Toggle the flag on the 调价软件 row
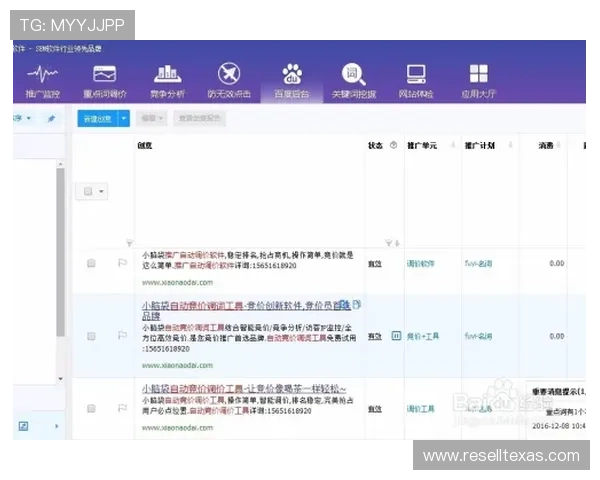The height and width of the screenshot is (480, 600). tap(122, 263)
